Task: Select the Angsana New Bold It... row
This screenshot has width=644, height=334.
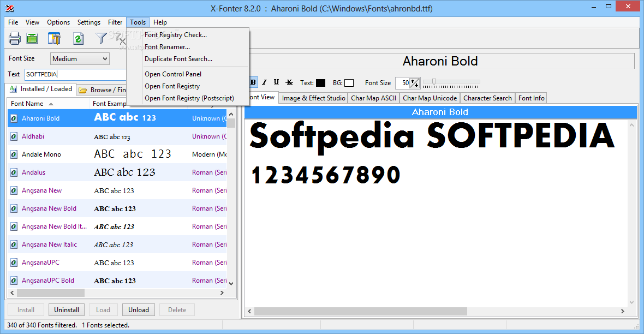Action: click(x=117, y=226)
